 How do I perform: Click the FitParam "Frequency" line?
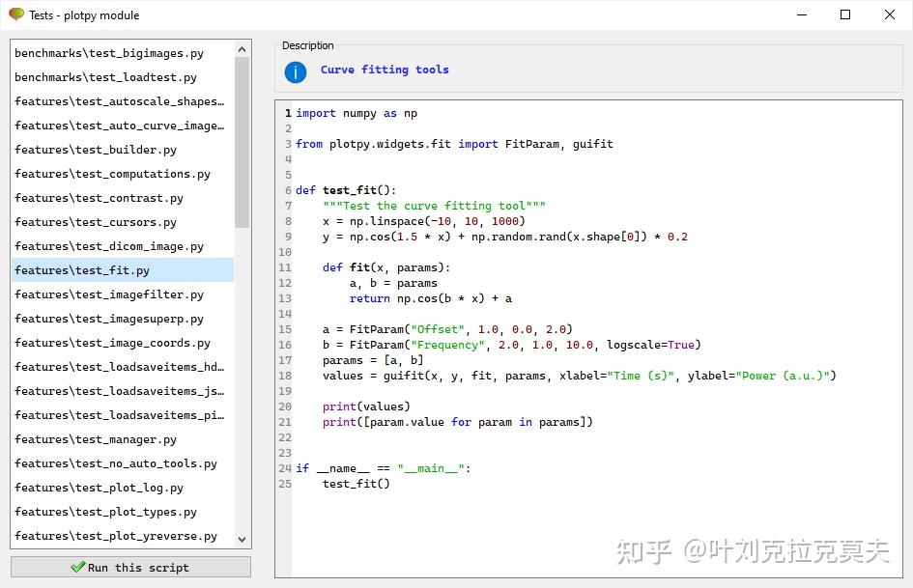click(x=512, y=345)
